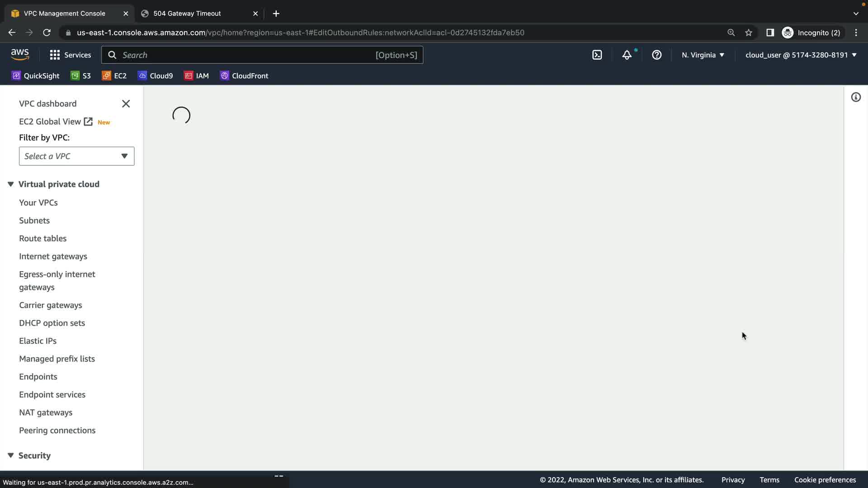Open the N. Virginia region dropdown

click(703, 55)
